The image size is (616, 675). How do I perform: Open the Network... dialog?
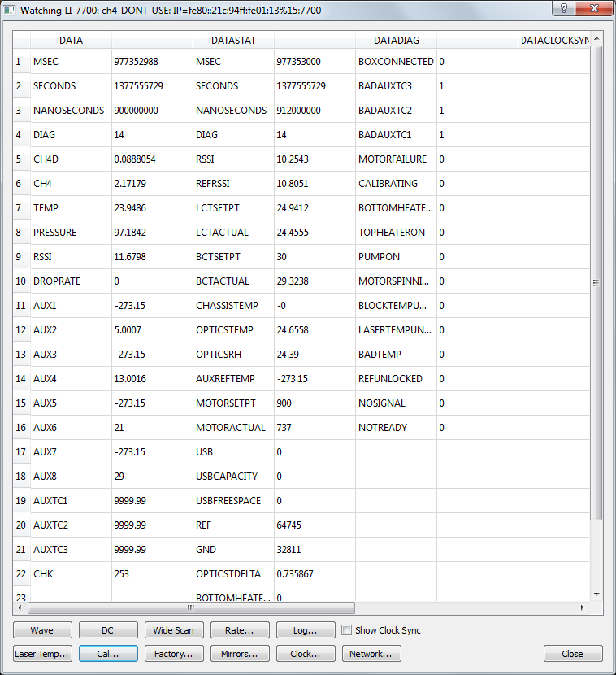click(x=371, y=654)
